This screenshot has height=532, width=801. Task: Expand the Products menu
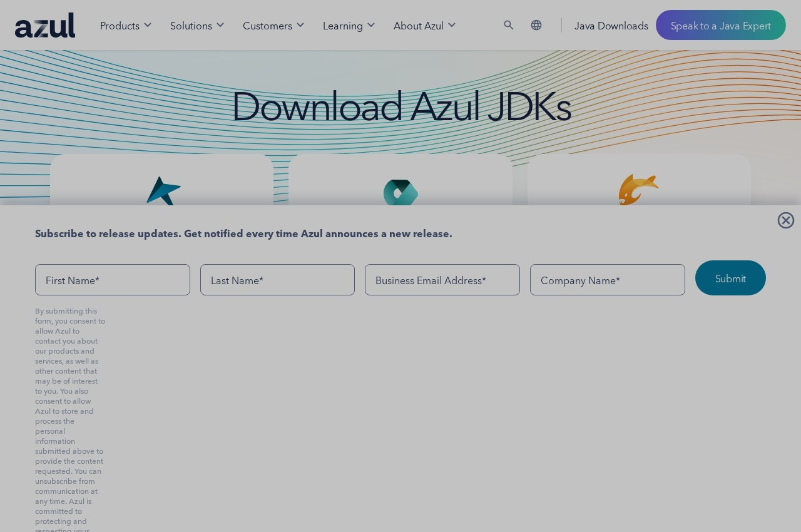[x=126, y=26]
